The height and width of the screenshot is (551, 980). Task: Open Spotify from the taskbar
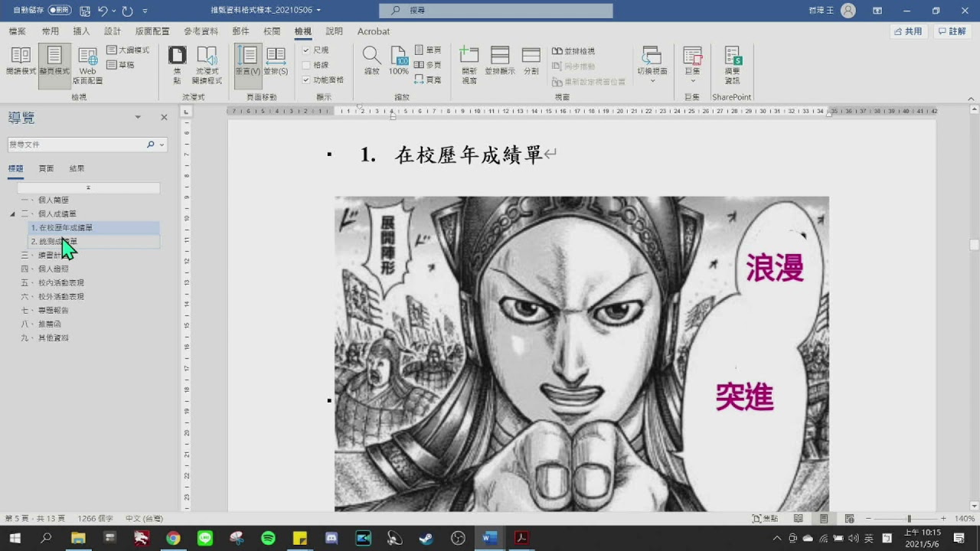pos(268,538)
